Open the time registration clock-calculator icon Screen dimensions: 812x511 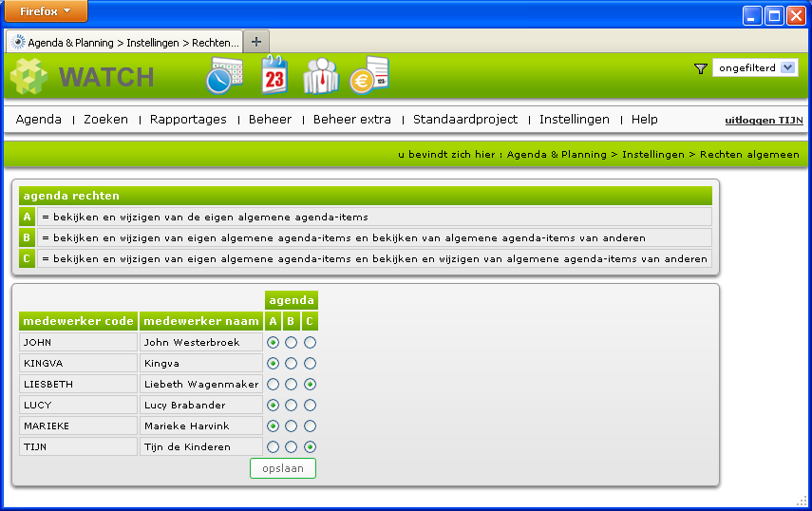click(224, 76)
